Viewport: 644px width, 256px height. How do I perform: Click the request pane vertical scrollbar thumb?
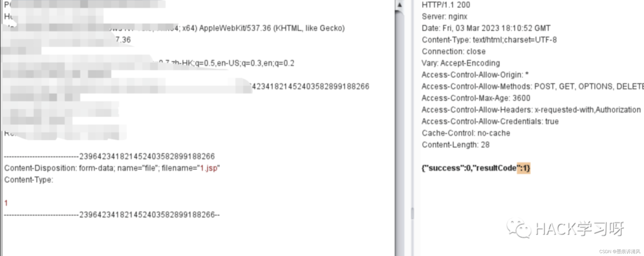click(x=400, y=133)
